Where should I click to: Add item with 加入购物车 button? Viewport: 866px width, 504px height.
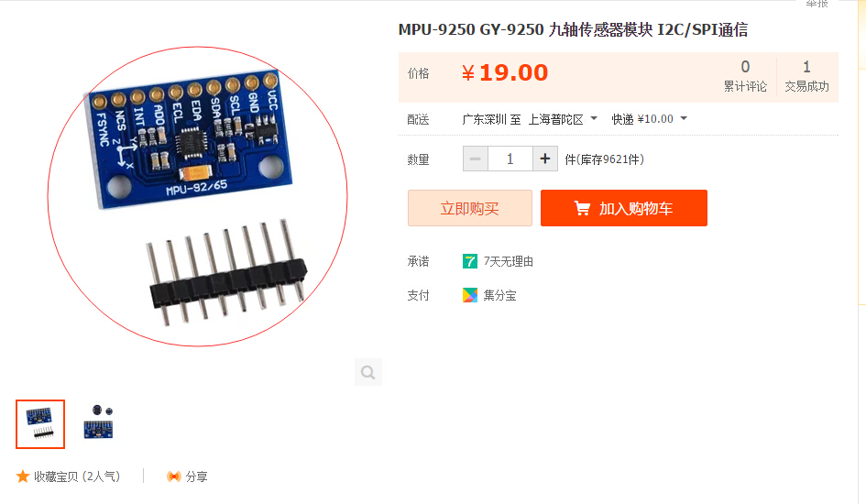click(x=624, y=208)
